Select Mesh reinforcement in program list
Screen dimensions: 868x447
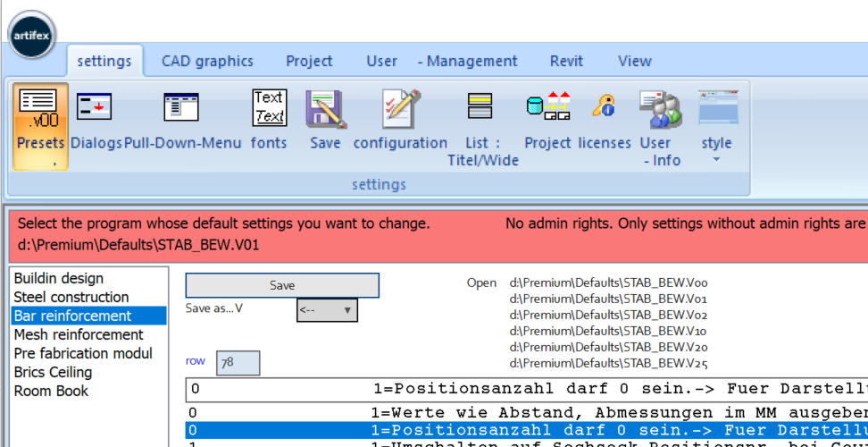(79, 334)
